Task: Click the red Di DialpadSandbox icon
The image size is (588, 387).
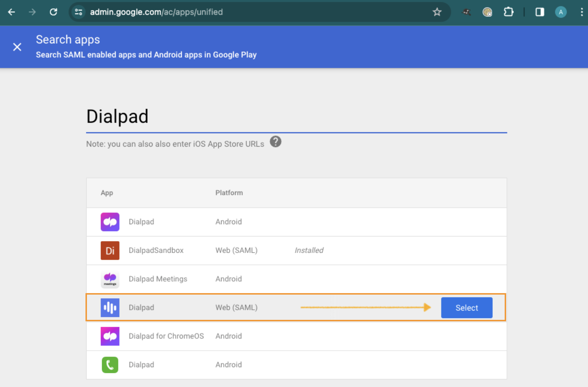Action: click(x=110, y=251)
